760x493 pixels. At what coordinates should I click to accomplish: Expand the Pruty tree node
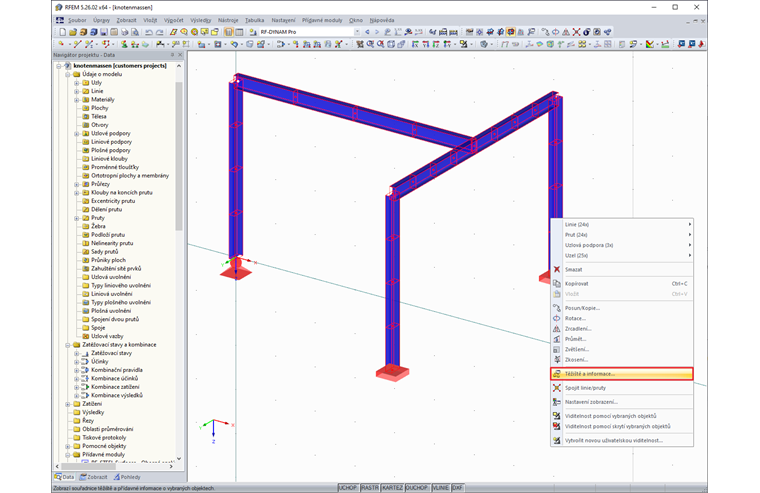click(77, 218)
